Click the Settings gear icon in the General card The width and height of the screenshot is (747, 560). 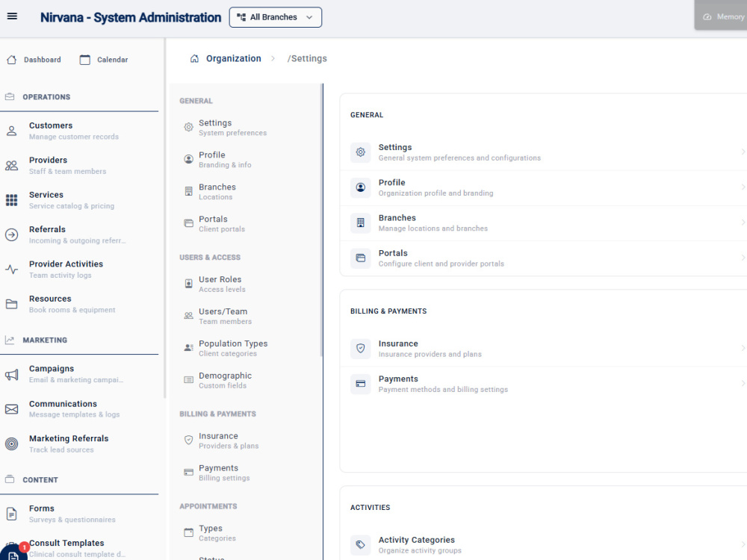pos(361,152)
